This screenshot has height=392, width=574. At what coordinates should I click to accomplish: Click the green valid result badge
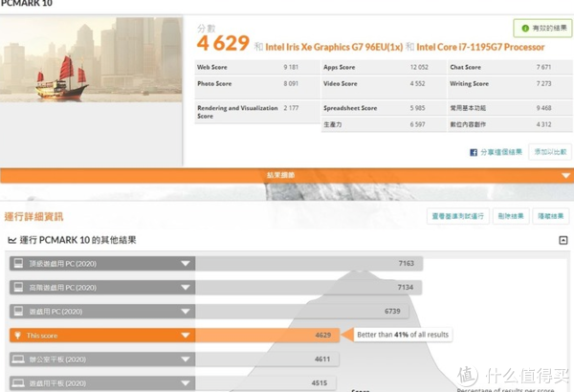(x=542, y=28)
